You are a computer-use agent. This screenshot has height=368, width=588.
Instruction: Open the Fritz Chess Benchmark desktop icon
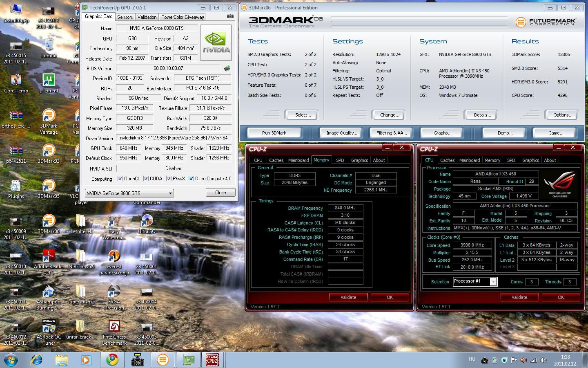114,332
